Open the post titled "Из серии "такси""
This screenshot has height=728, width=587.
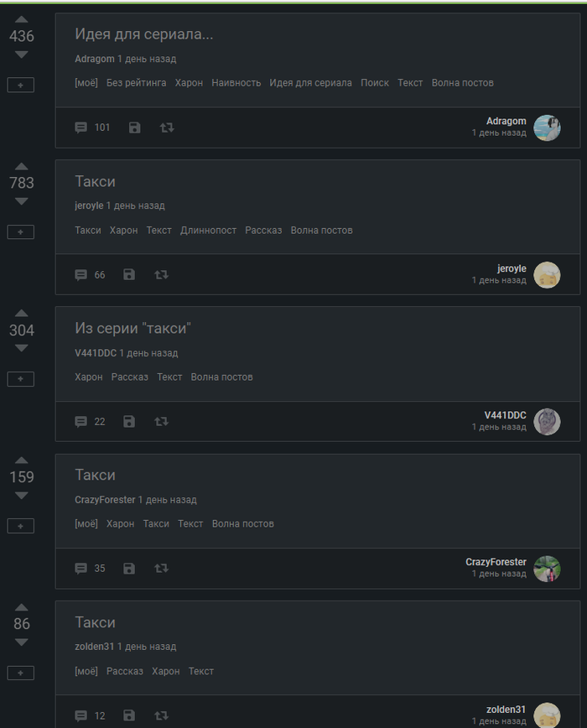(133, 329)
